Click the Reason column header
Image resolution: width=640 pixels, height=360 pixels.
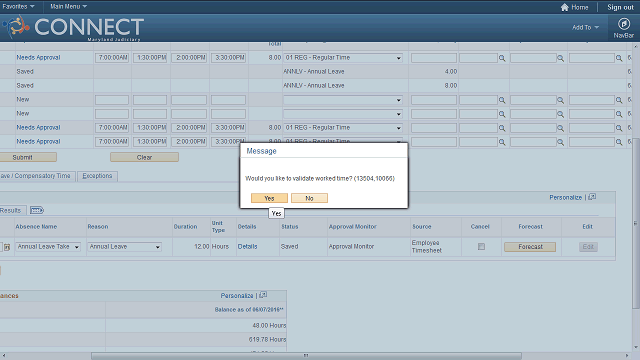98,227
